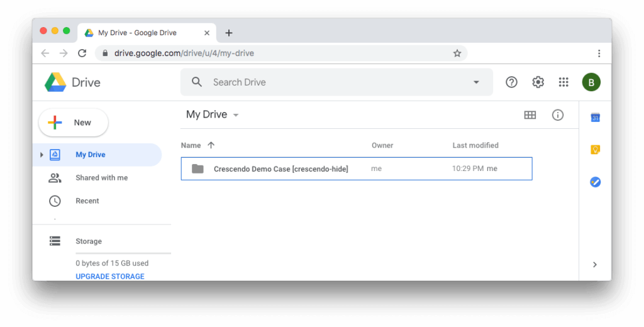The width and height of the screenshot is (644, 327).
Task: Click the address bar URL
Action: coord(184,53)
